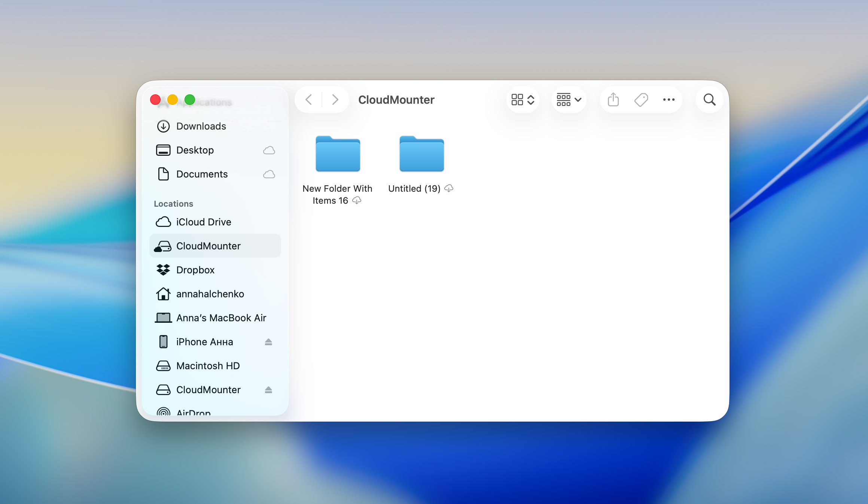Select CloudMounter under Locations
The image size is (868, 504).
tap(208, 246)
